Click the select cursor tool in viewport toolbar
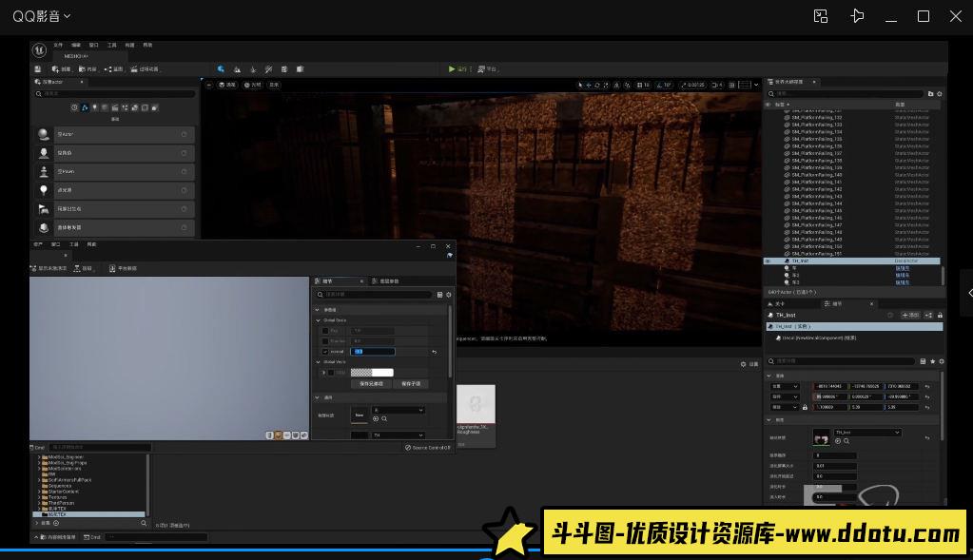Image resolution: width=973 pixels, height=560 pixels. point(580,85)
